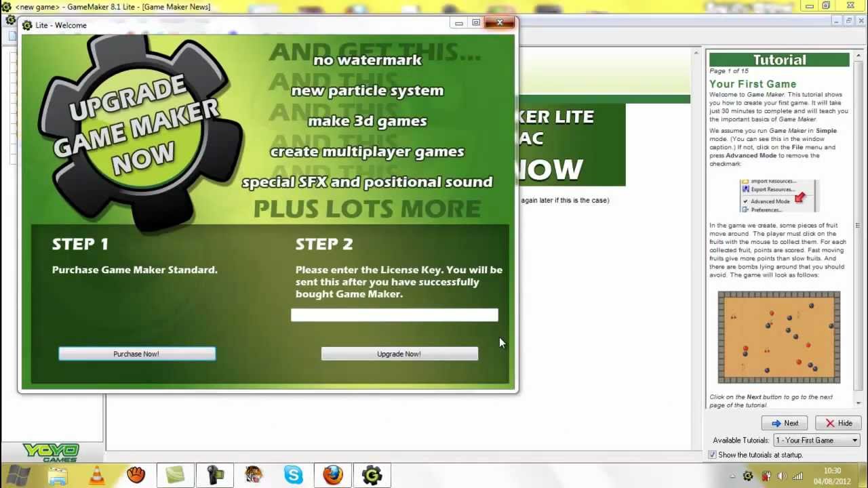
Task: Close the Lite - Welcome dialog
Action: click(x=500, y=23)
